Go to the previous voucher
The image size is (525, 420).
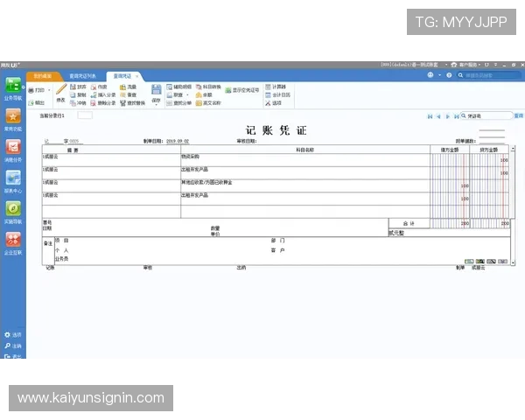pos(438,116)
